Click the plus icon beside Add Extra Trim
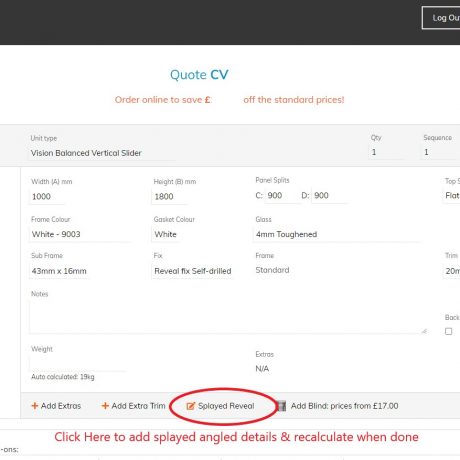 coord(105,406)
